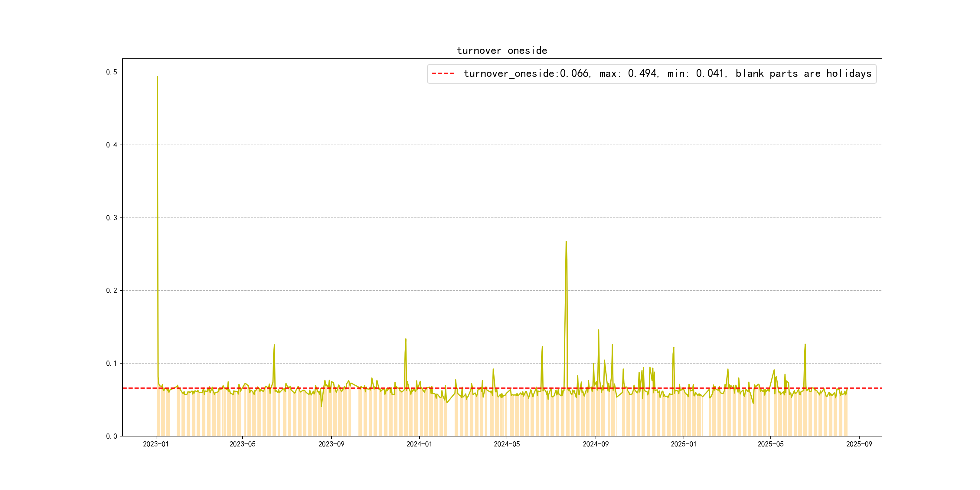Click the x-axis label 2023-01
Screen dimensions: 980x490
155,444
